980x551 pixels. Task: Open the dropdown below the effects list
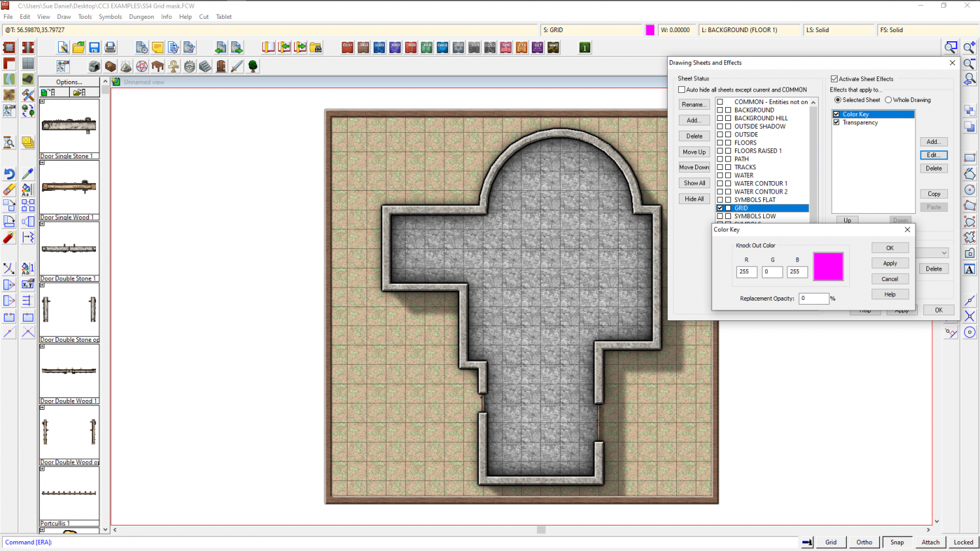tap(943, 253)
